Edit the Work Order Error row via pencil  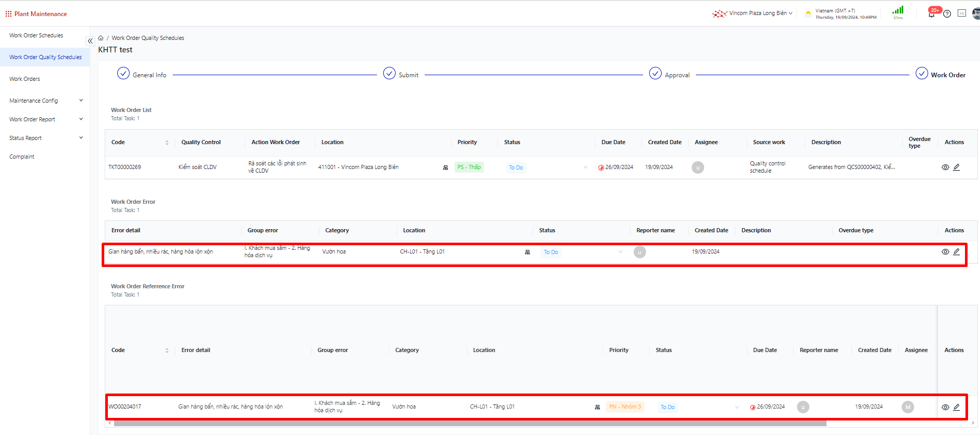(957, 252)
